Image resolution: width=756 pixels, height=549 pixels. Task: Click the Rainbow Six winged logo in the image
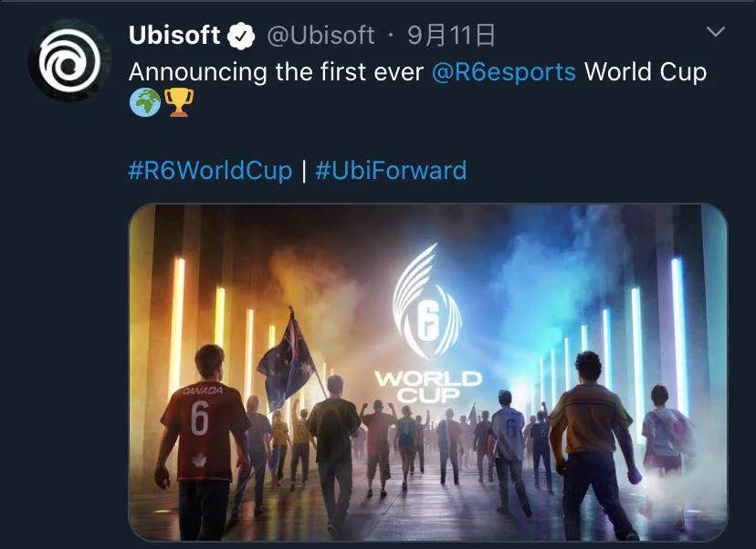pos(426,303)
